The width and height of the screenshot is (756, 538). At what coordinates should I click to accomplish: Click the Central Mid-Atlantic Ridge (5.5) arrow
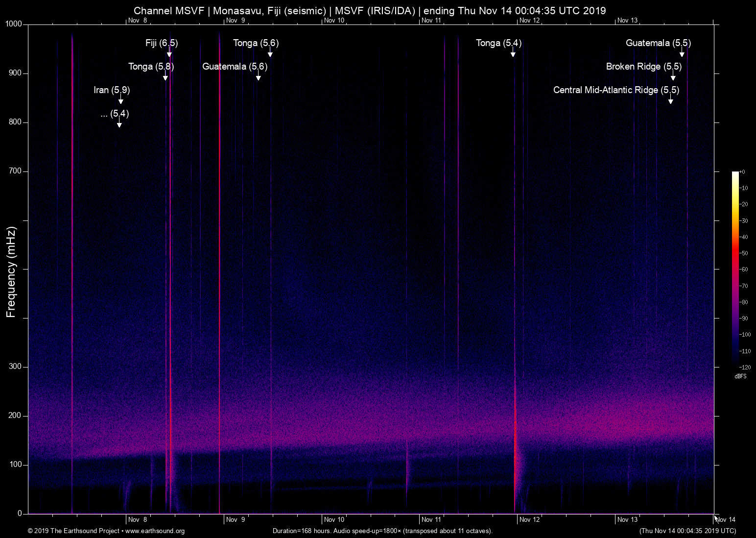pos(671,100)
